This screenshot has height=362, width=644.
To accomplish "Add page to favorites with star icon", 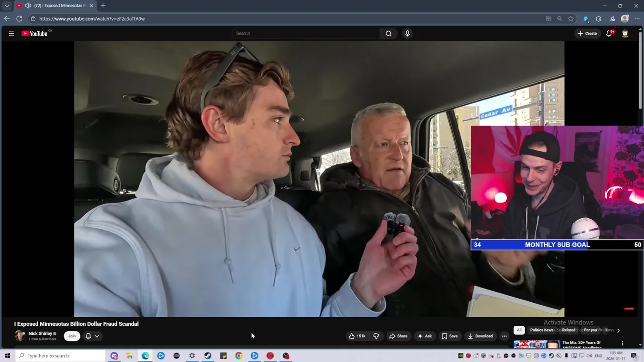I will click(571, 19).
